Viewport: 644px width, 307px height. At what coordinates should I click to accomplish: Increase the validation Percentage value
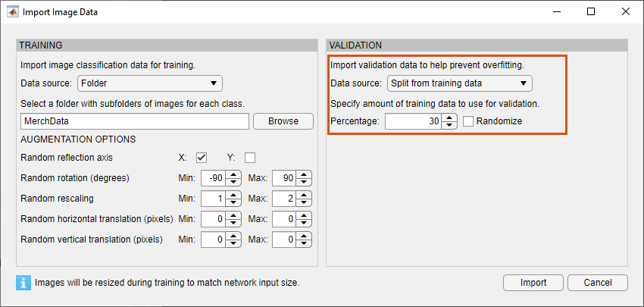pos(450,117)
